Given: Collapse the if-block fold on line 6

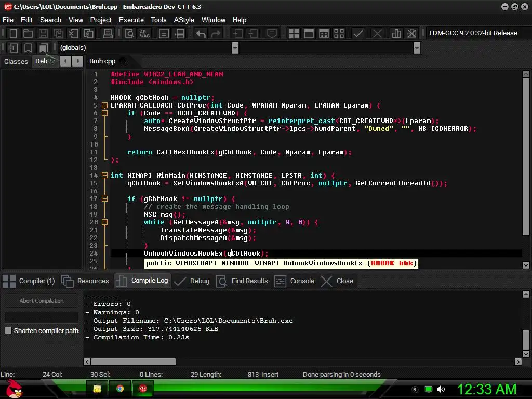Looking at the screenshot, I should (x=105, y=113).
